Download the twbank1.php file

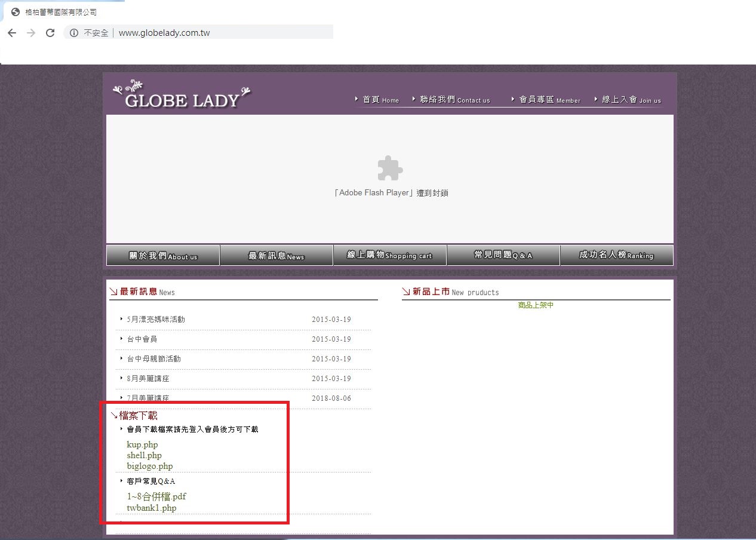[152, 508]
